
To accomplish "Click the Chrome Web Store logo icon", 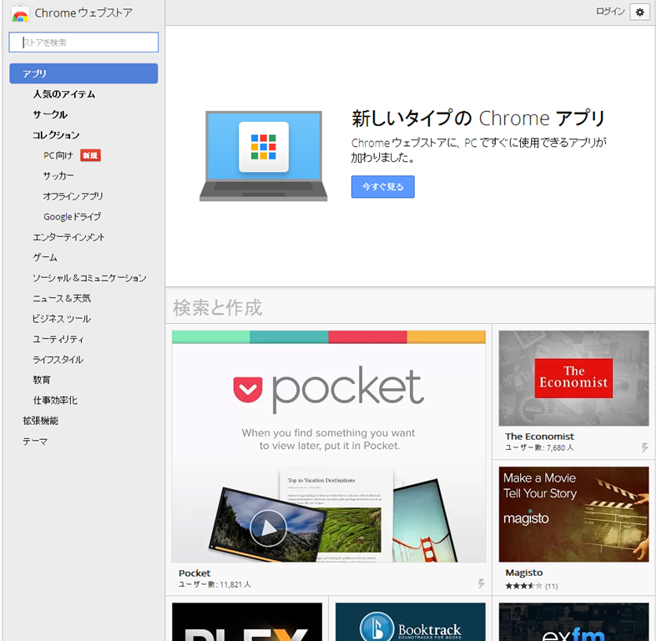I will pos(20,13).
